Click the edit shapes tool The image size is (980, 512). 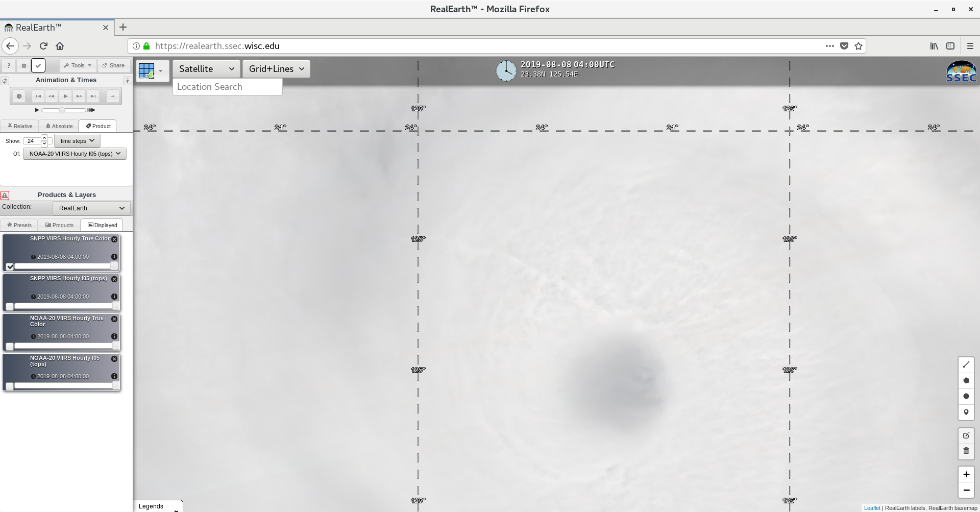966,435
